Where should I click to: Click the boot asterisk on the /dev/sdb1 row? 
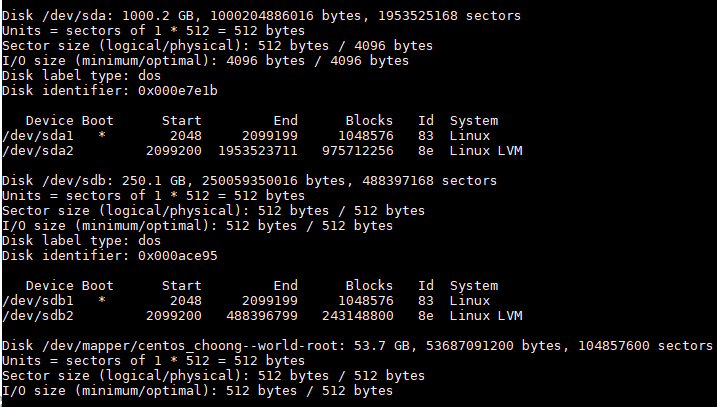coord(102,300)
